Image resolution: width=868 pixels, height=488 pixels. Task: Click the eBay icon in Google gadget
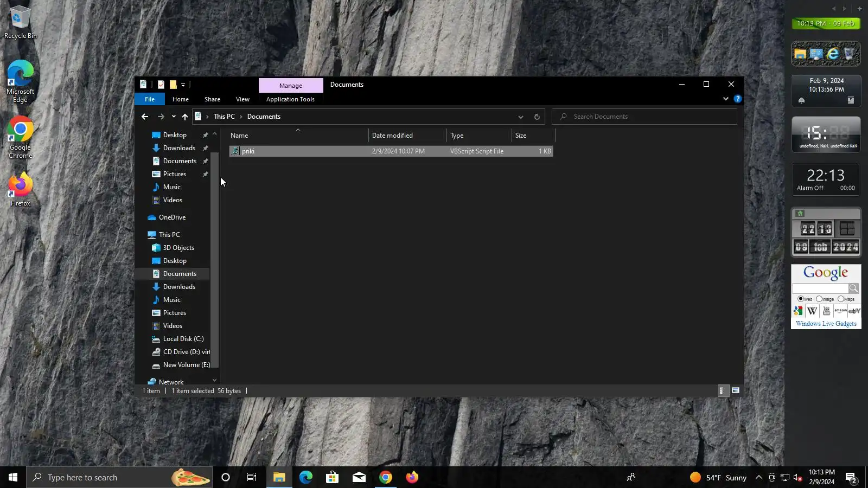pos(854,311)
